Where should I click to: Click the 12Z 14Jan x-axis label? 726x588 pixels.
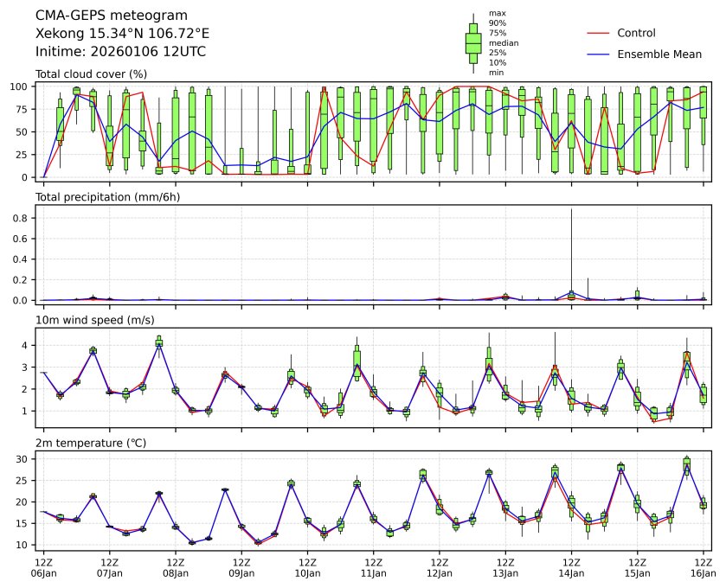pos(571,567)
